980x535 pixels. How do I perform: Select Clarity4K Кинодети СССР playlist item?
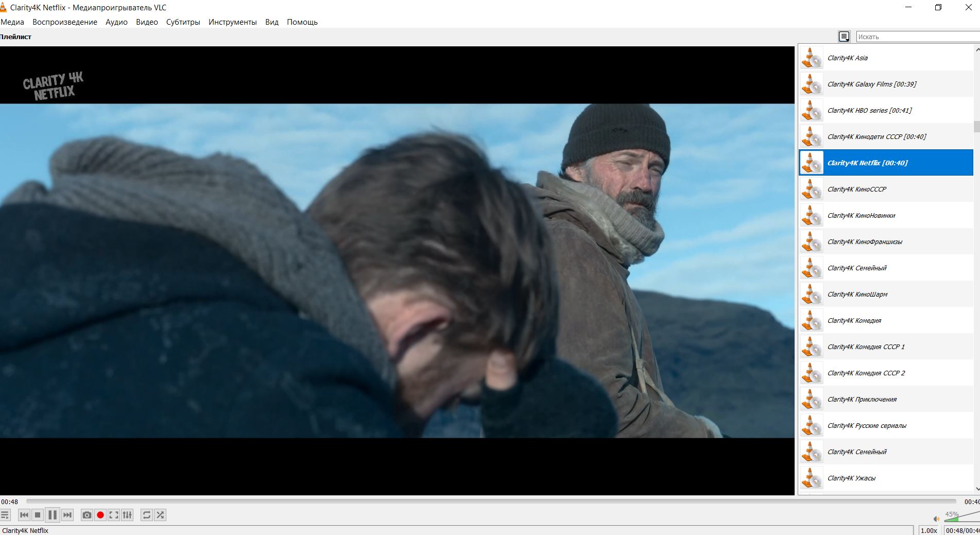click(x=886, y=136)
